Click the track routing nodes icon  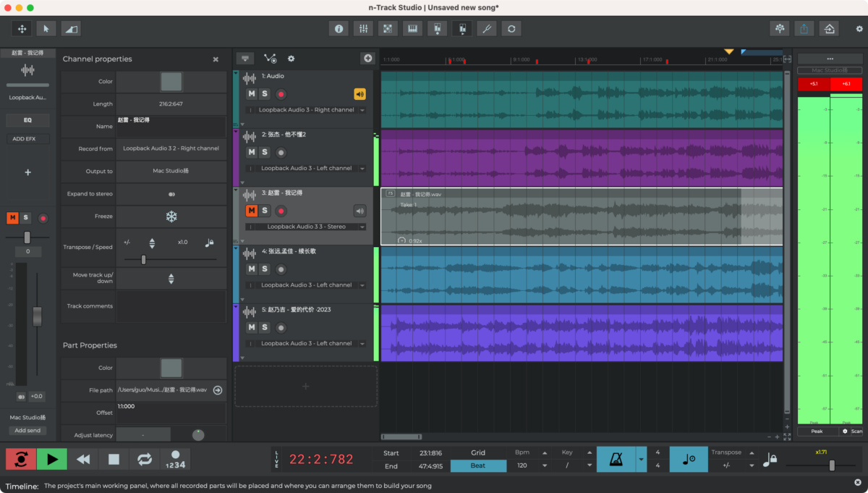(x=270, y=59)
